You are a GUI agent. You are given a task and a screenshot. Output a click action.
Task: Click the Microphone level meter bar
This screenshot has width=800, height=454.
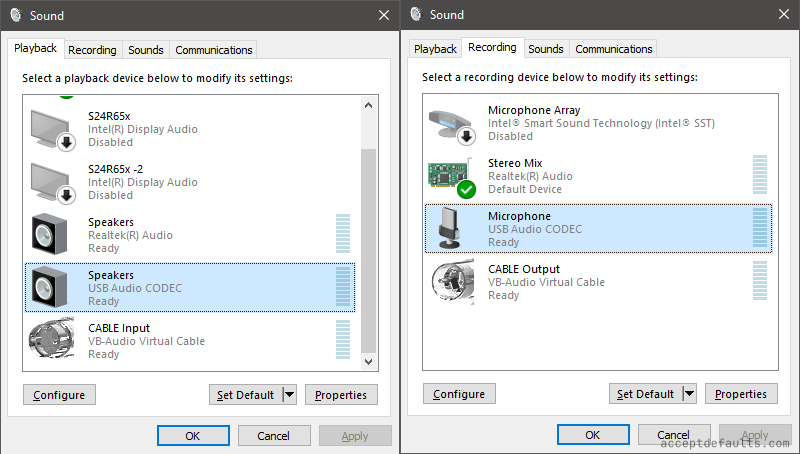pos(759,229)
